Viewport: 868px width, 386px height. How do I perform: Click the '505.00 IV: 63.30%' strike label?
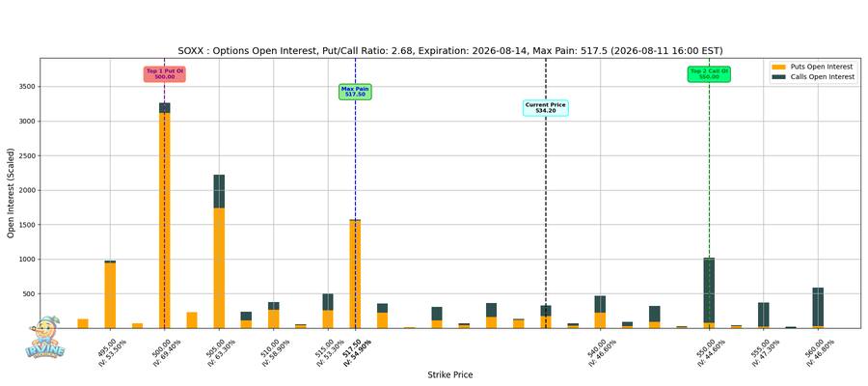pyautogui.click(x=220, y=351)
